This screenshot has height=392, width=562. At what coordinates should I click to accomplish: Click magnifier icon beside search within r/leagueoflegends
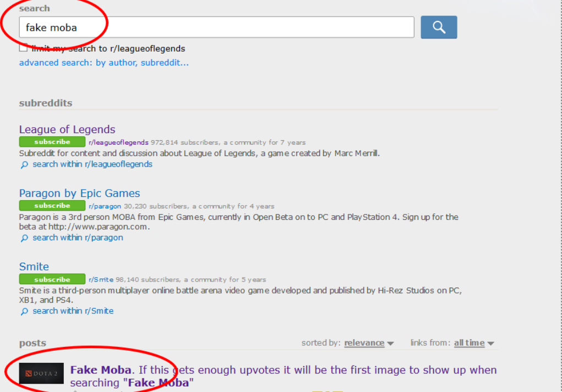(x=24, y=165)
